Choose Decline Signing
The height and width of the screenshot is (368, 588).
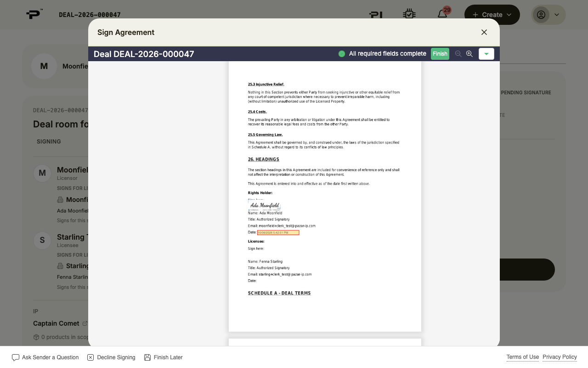[x=111, y=357]
